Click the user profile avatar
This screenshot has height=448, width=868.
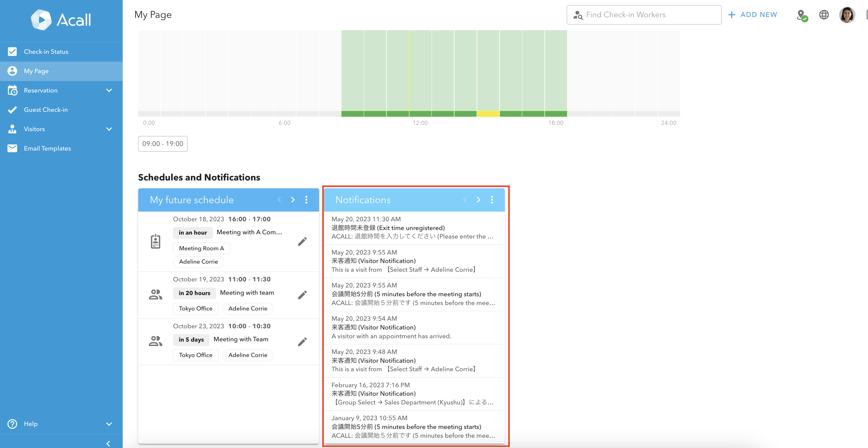point(847,15)
